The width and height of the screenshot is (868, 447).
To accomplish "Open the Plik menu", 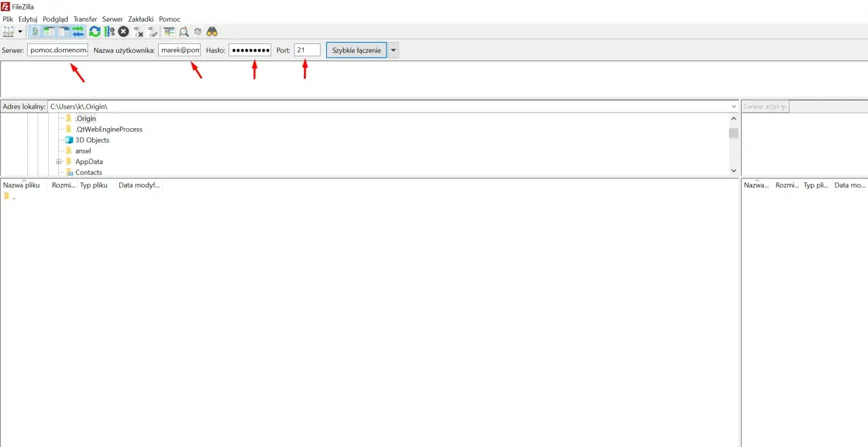I will 8,19.
